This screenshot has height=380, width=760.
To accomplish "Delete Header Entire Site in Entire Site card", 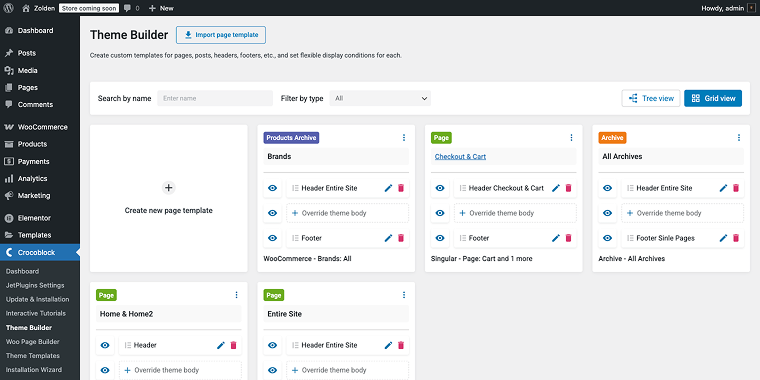I will 401,345.
